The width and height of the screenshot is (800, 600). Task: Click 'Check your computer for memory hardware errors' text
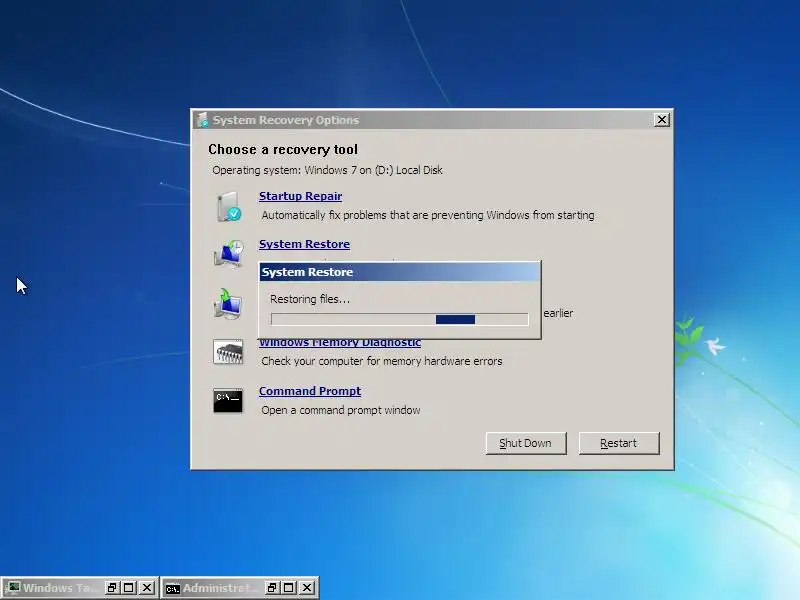(382, 361)
